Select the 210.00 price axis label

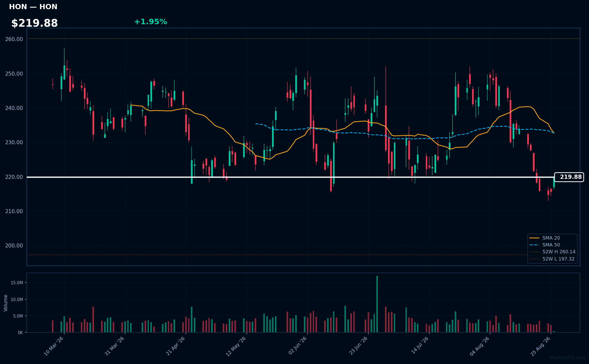[x=14, y=211]
